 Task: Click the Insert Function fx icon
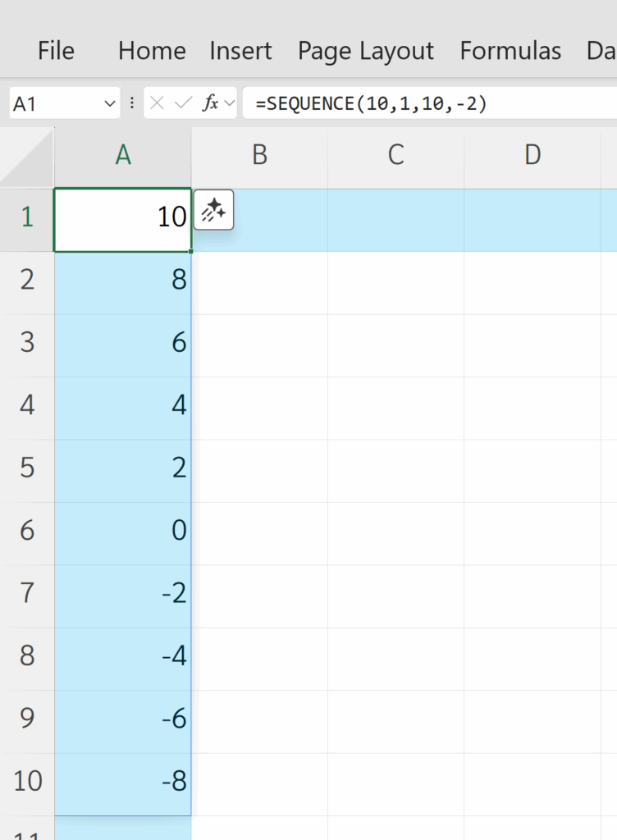[x=211, y=103]
